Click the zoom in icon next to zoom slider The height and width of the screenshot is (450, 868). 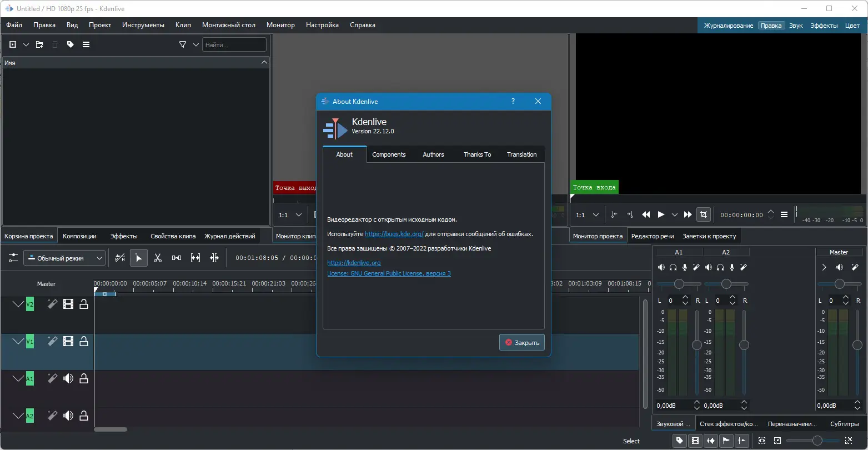point(848,441)
